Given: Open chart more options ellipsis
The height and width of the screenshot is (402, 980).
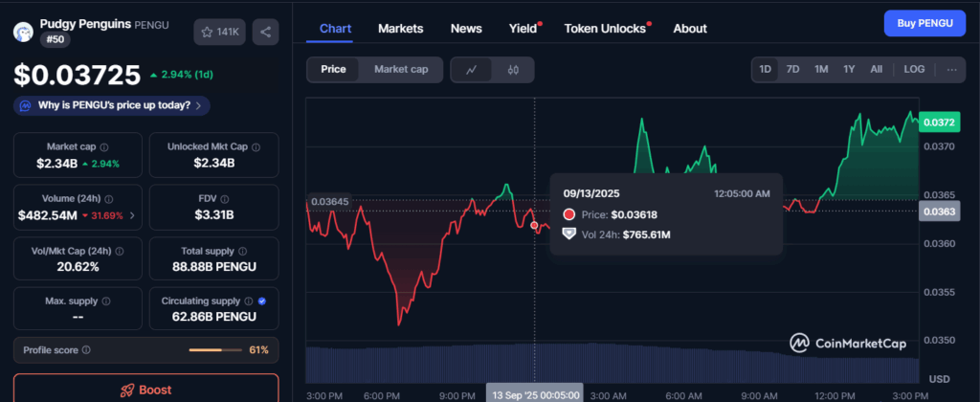Looking at the screenshot, I should 952,70.
